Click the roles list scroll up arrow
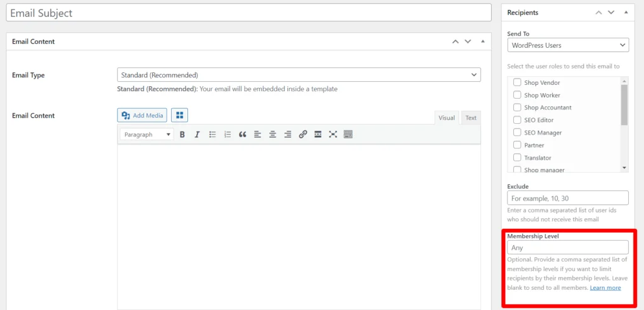The image size is (644, 310). (625, 80)
